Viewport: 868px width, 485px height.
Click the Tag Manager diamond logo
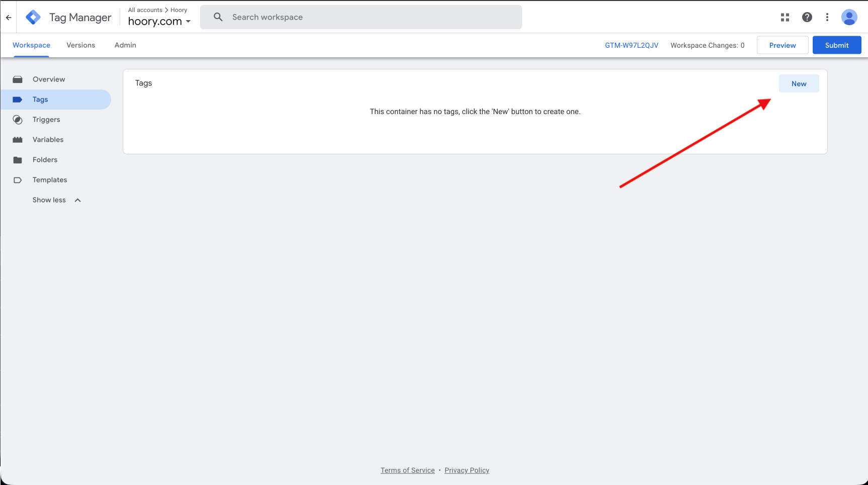pyautogui.click(x=33, y=17)
